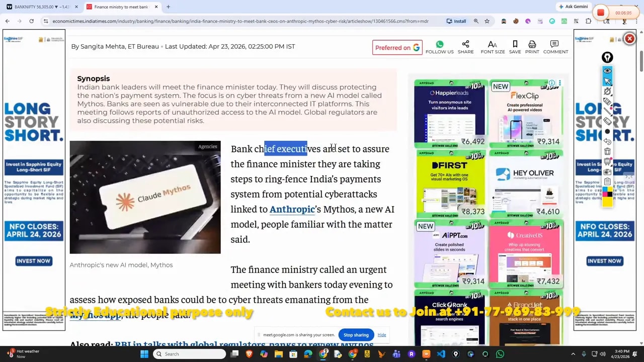Open the Comment section icon
644x362 pixels.
tap(555, 45)
